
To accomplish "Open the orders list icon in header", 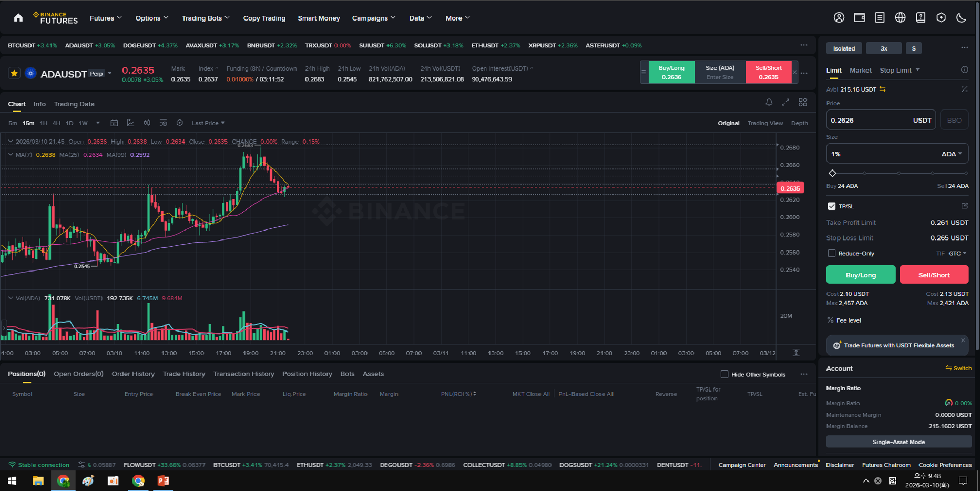I will click(x=880, y=17).
